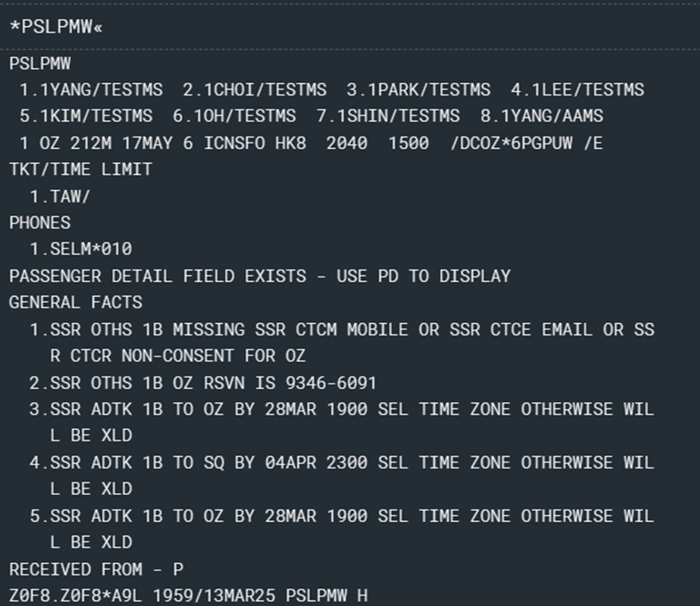Select the PSLPMW record locator header line
This screenshot has height=606, width=700.
click(39, 63)
